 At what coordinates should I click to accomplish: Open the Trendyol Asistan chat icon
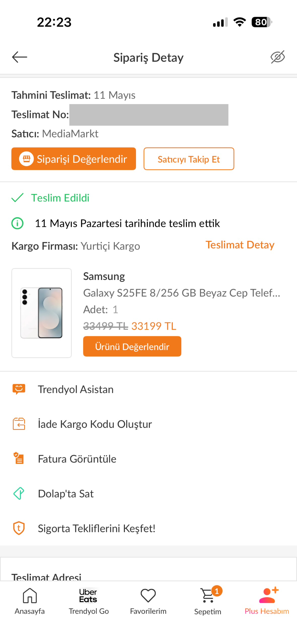[19, 389]
